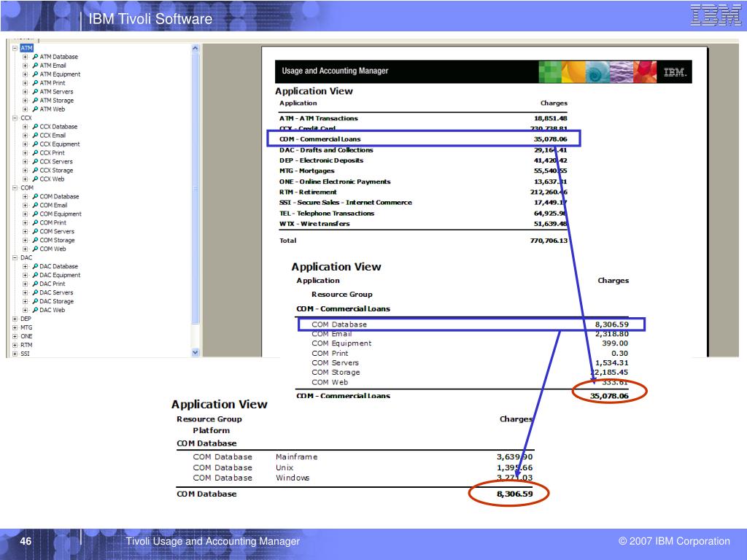The width and height of the screenshot is (747, 560).
Task: Open the COM Database resource group row
Action: (x=471, y=324)
